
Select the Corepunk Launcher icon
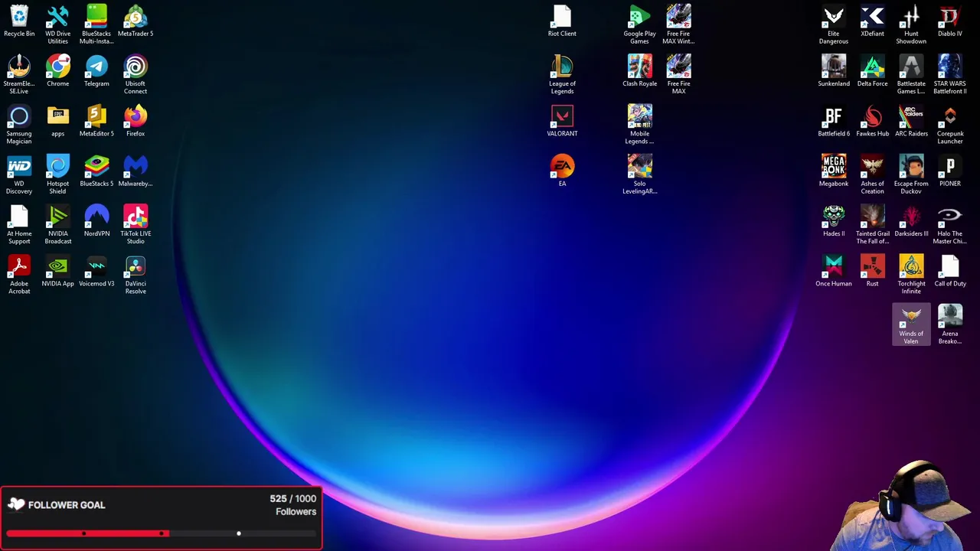tap(950, 116)
